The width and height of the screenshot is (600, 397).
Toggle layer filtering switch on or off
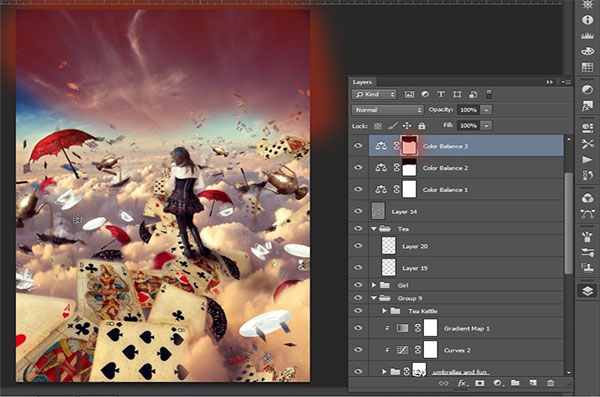coord(489,94)
